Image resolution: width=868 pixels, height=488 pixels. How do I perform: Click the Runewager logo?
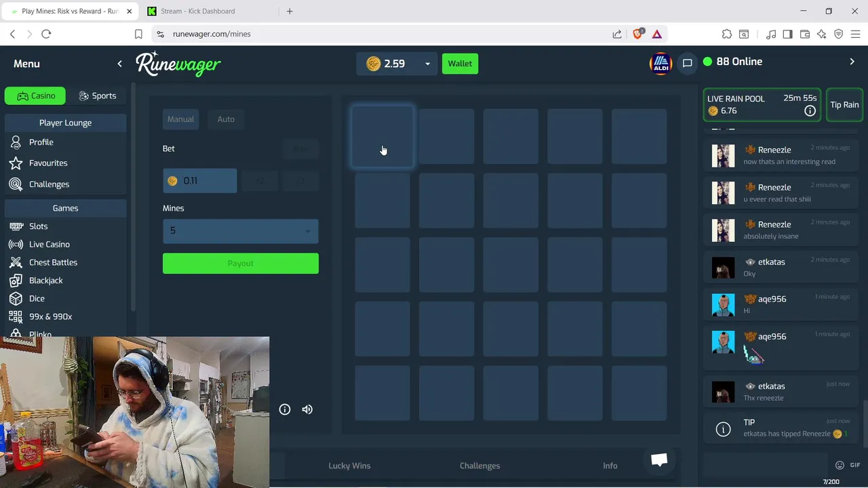(178, 64)
